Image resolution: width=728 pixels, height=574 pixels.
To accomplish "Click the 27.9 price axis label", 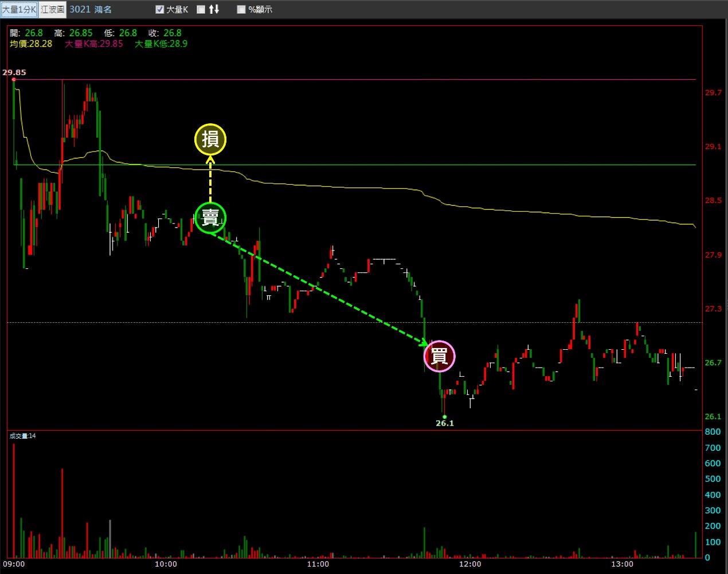I will pyautogui.click(x=713, y=255).
